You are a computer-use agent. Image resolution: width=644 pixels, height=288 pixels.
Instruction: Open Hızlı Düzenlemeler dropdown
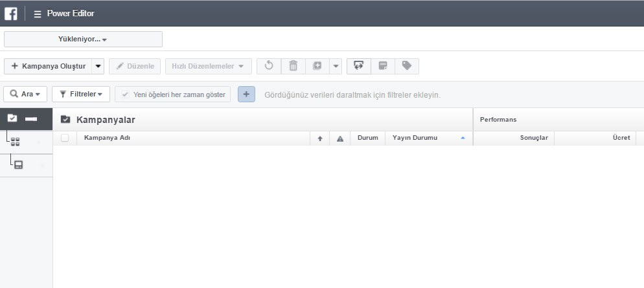208,66
